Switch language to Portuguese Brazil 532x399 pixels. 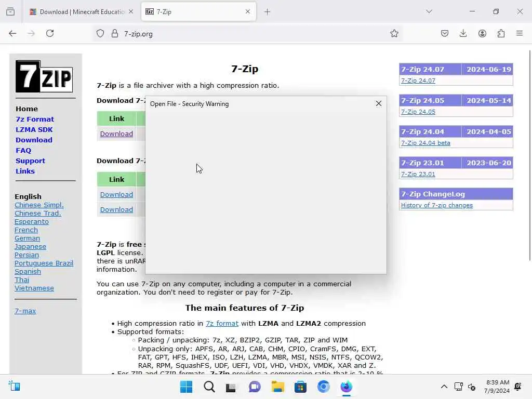coord(44,263)
